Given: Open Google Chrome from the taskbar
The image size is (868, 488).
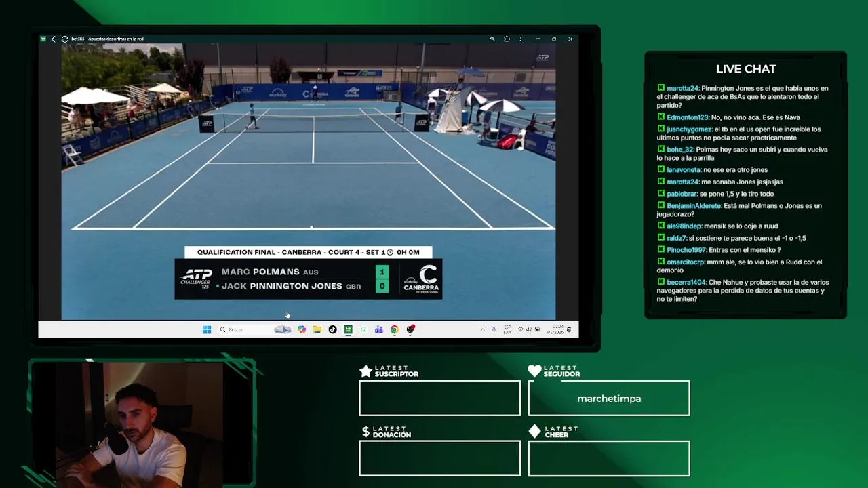Looking at the screenshot, I should 394,329.
